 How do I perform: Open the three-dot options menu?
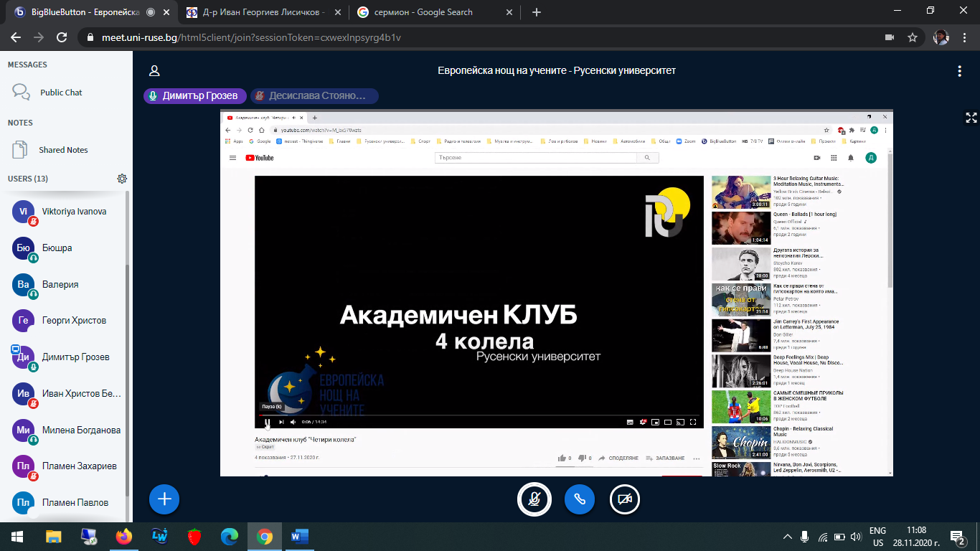click(x=959, y=71)
